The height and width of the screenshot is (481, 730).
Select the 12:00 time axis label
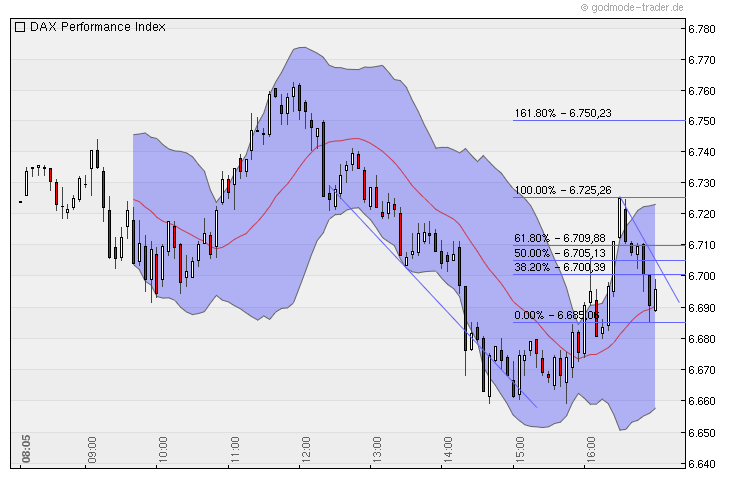click(x=305, y=450)
